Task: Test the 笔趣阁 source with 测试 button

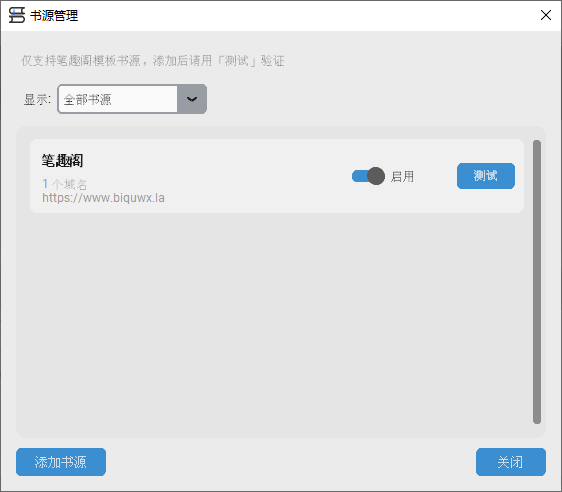Action: [486, 176]
